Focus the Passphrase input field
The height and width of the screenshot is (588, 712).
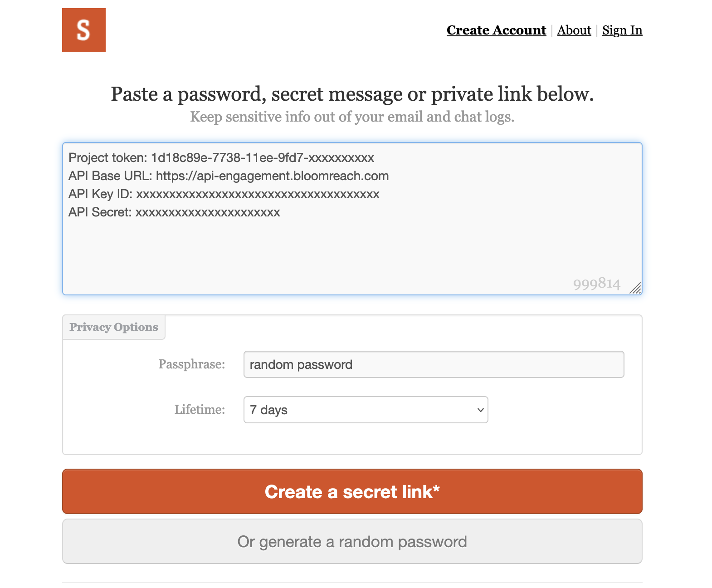(434, 364)
